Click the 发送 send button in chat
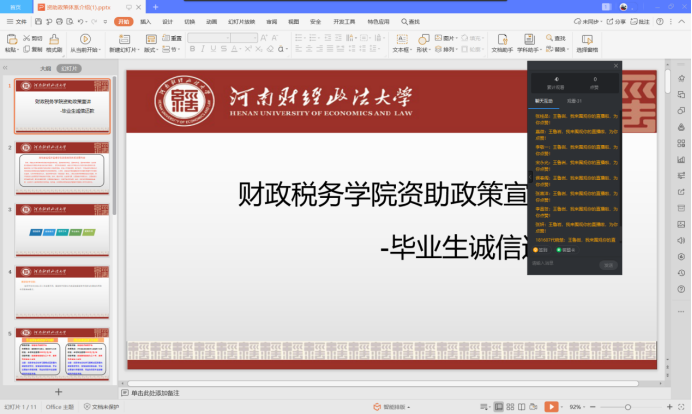This screenshot has width=692, height=414. point(607,264)
